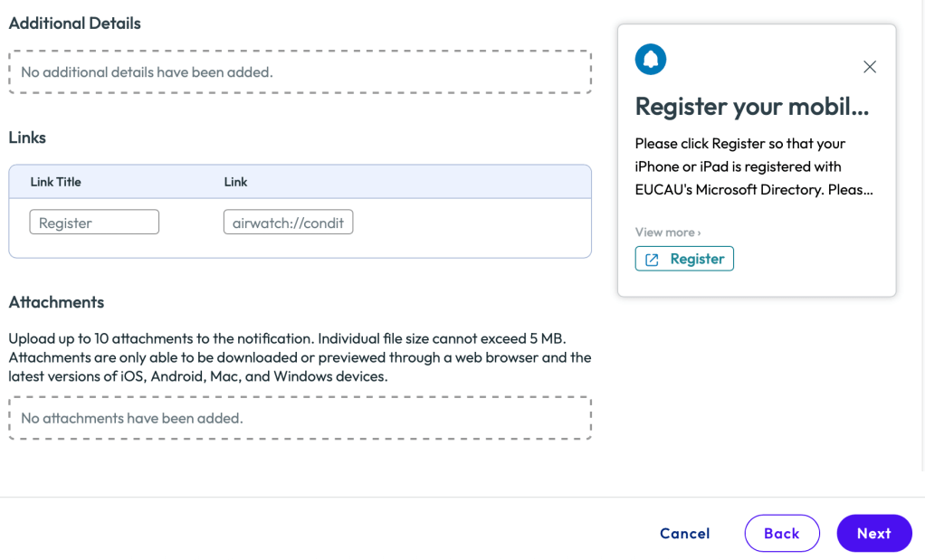Image resolution: width=925 pixels, height=560 pixels.
Task: Click the empty additional details box
Action: (300, 72)
